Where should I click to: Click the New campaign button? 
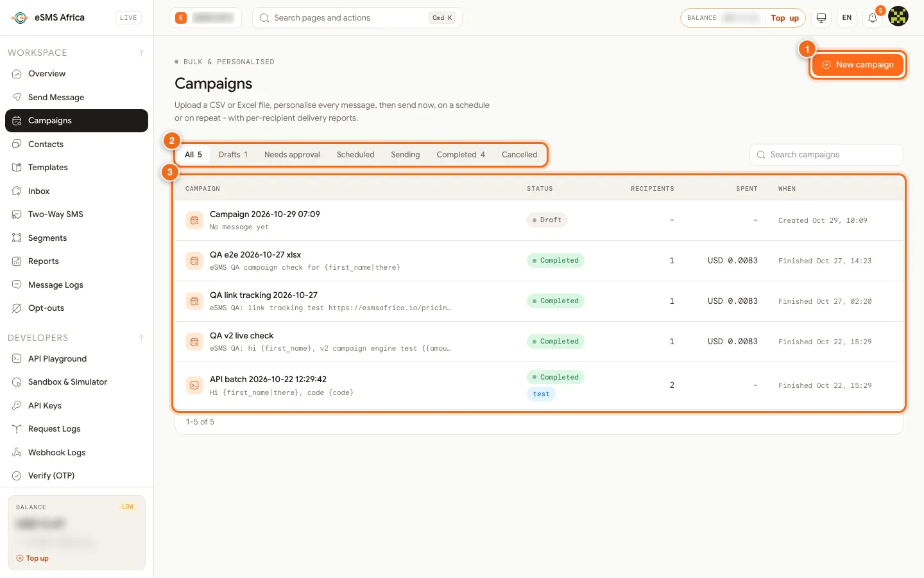click(x=858, y=65)
